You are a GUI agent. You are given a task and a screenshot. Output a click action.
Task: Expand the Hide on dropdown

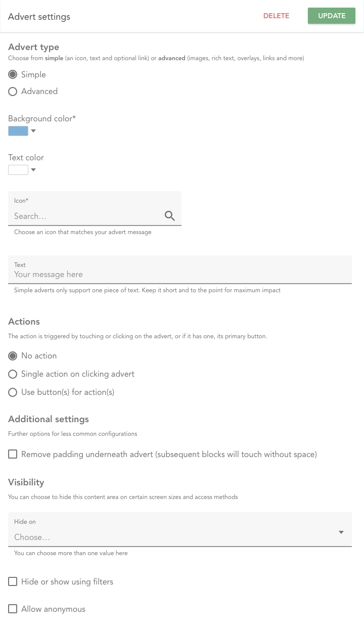(x=341, y=532)
